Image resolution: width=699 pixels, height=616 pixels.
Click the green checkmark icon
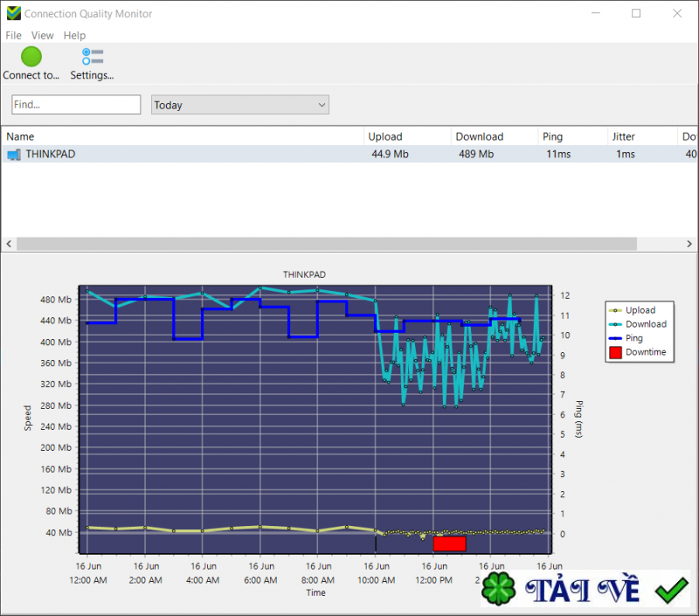coord(671,591)
